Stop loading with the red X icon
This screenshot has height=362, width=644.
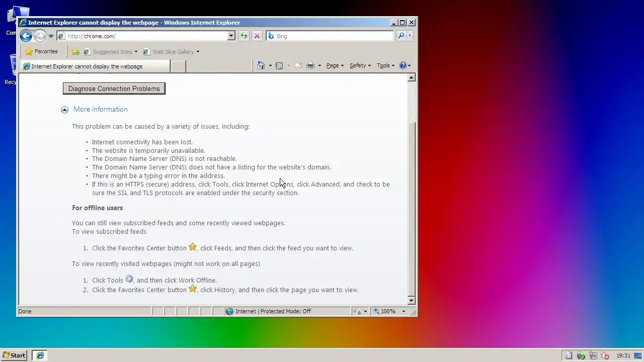pos(257,36)
